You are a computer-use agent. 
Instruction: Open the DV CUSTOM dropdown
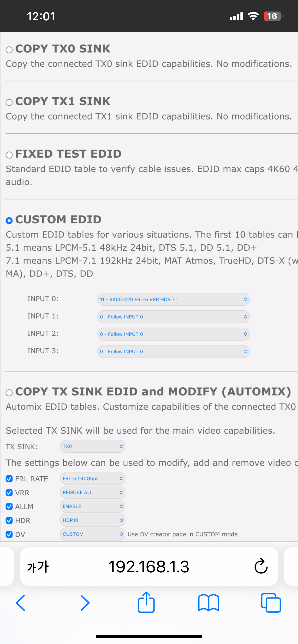92,534
